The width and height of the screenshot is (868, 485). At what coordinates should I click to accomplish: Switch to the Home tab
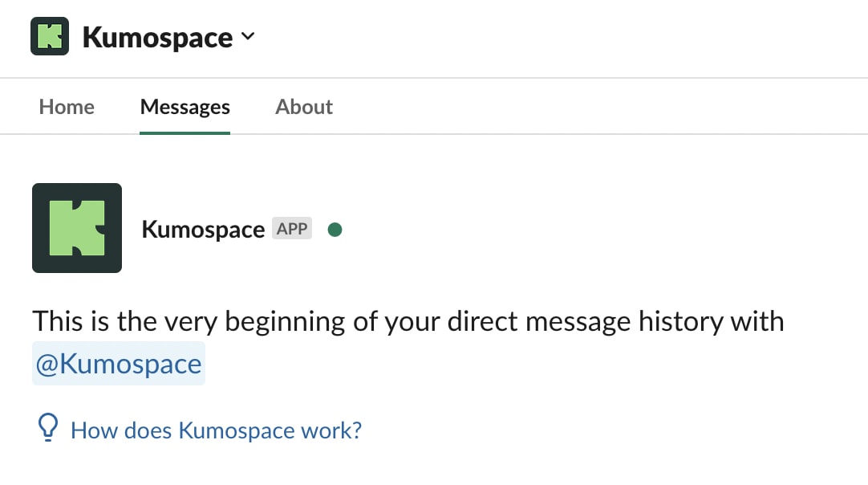tap(67, 107)
